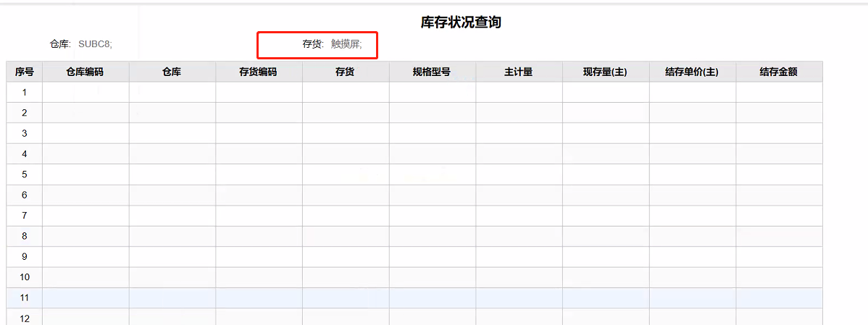Screen dimensions: 868x325
Task: Click the 存货: filter label
Action: [x=313, y=44]
